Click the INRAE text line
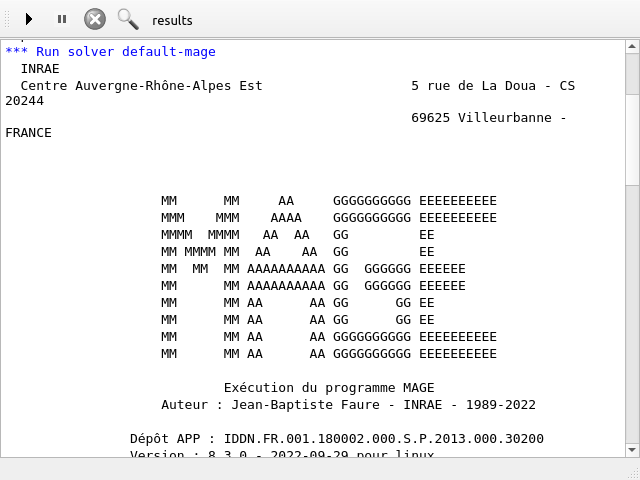640x480 pixels. pyautogui.click(x=40, y=69)
